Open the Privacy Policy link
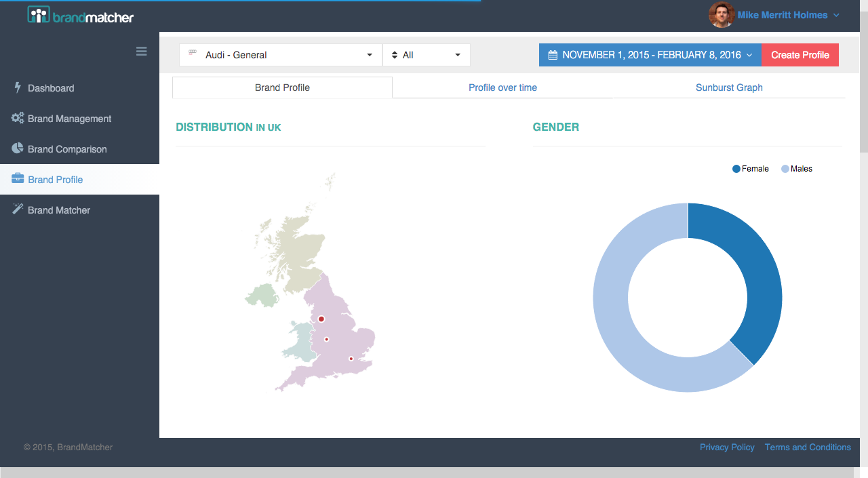Viewport: 868px width, 478px height. coord(727,447)
